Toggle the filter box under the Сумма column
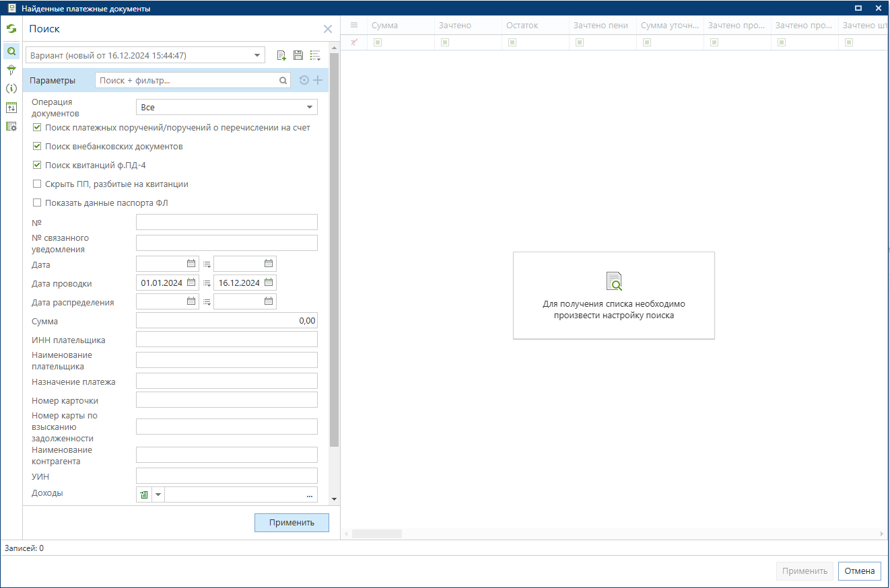This screenshot has width=890, height=588. 377,42
